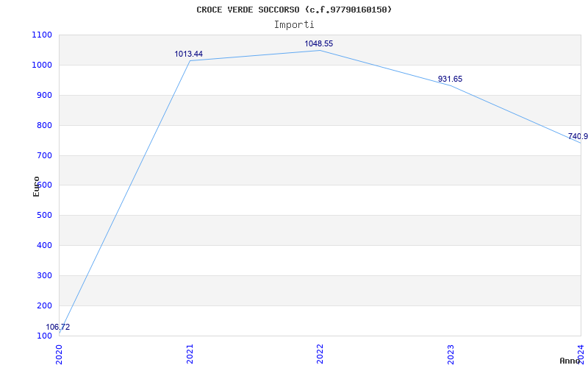Click the 2020 x-axis label
Image resolution: width=588 pixels, height=368 pixels.
60,354
